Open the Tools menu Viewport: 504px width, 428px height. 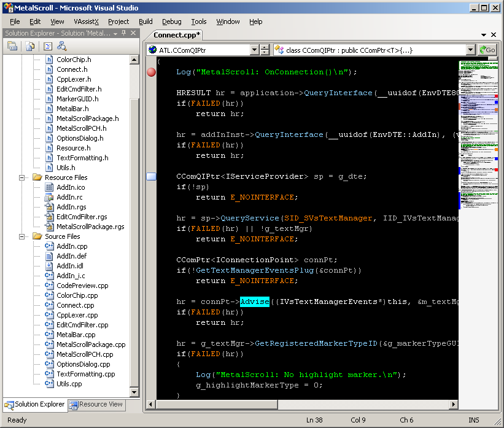[x=199, y=21]
